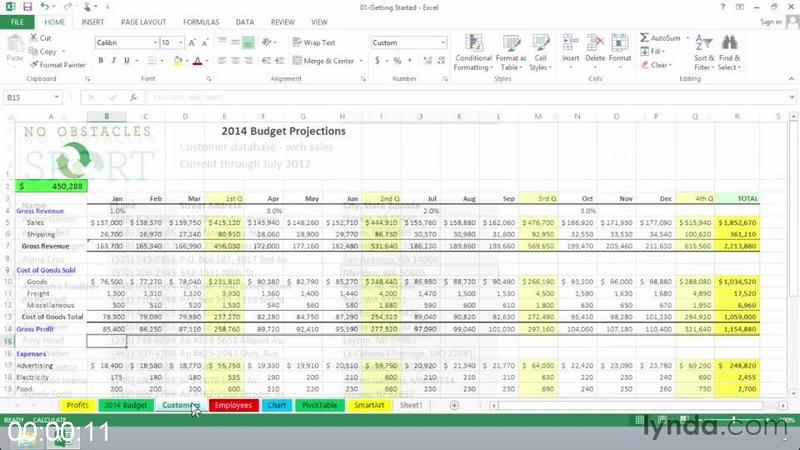Toggle Italic formatting

coord(114,61)
